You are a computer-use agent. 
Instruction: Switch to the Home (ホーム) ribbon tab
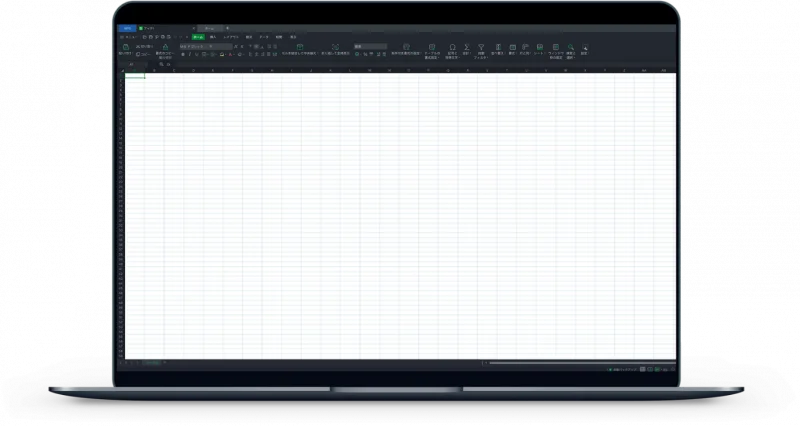[x=199, y=37]
